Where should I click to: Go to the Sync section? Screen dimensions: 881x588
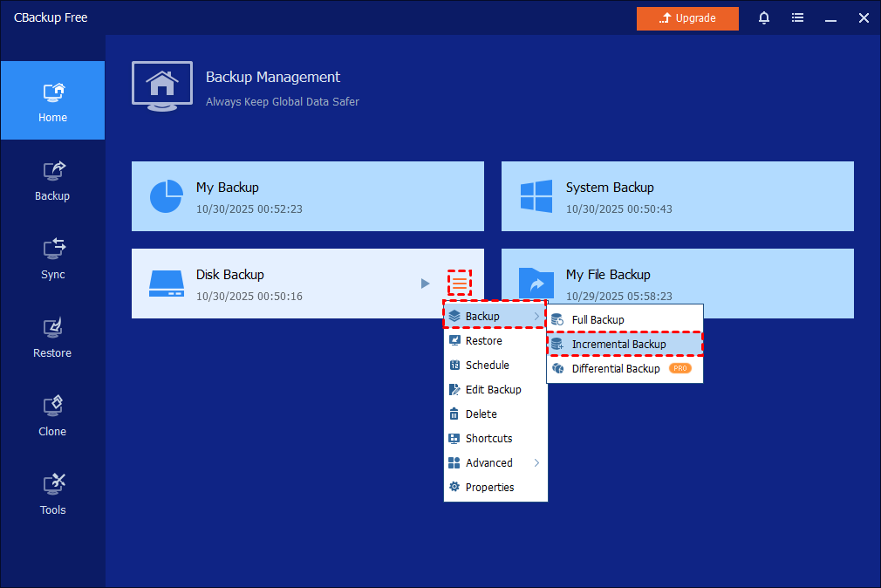coord(52,258)
